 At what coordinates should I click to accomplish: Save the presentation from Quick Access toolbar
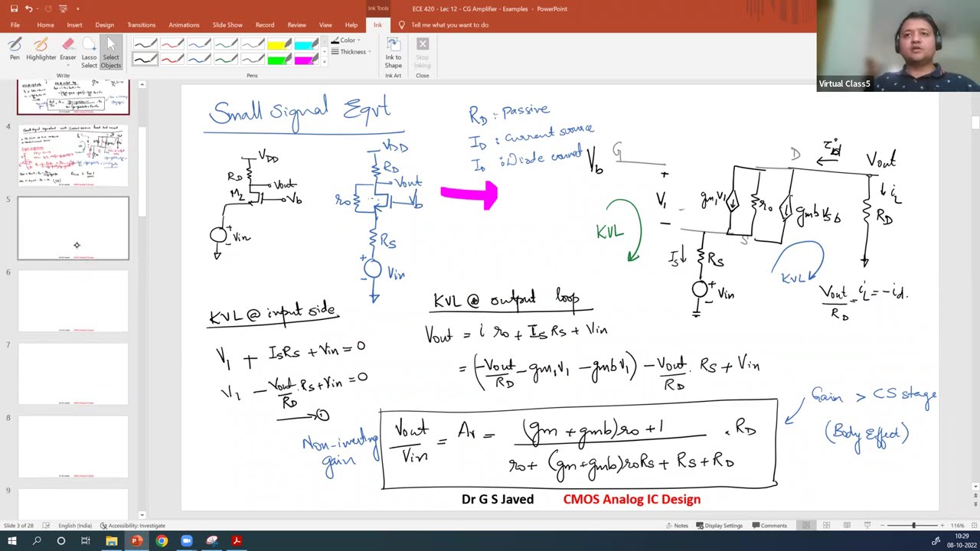[x=14, y=8]
